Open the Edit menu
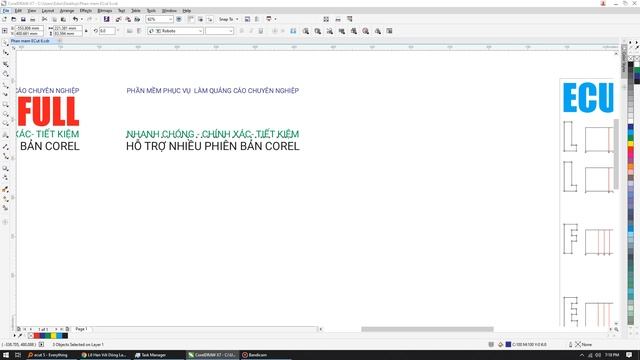The image size is (640, 360). click(x=18, y=11)
